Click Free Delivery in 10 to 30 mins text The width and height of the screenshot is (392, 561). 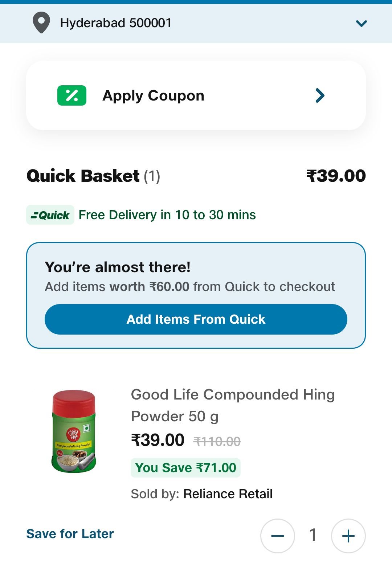167,215
